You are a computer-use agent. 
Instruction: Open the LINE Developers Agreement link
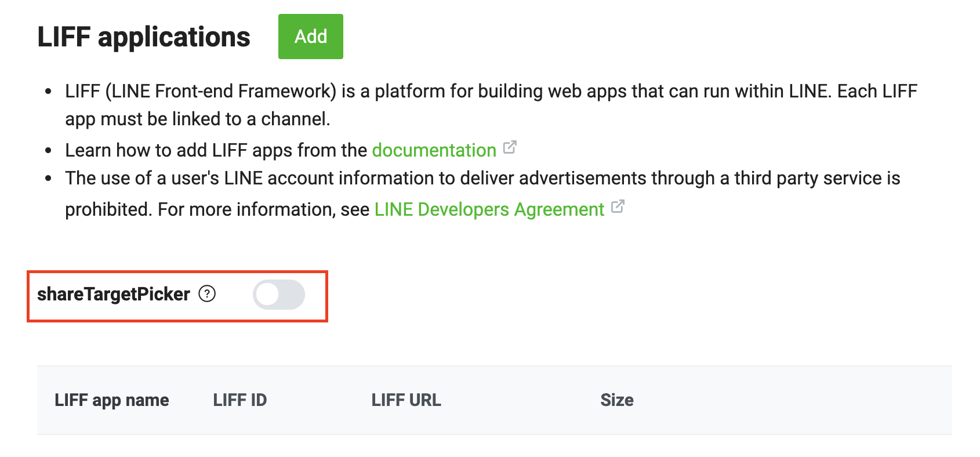(489, 209)
